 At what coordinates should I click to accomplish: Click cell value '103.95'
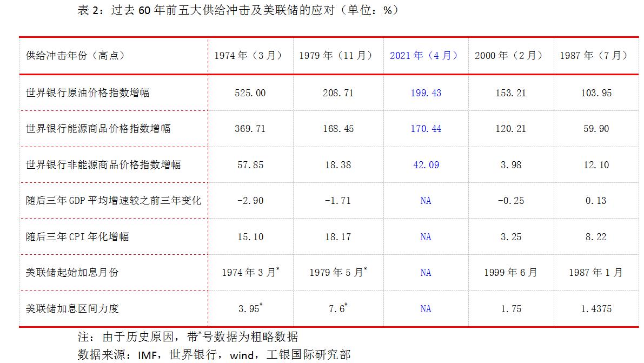[x=596, y=93]
